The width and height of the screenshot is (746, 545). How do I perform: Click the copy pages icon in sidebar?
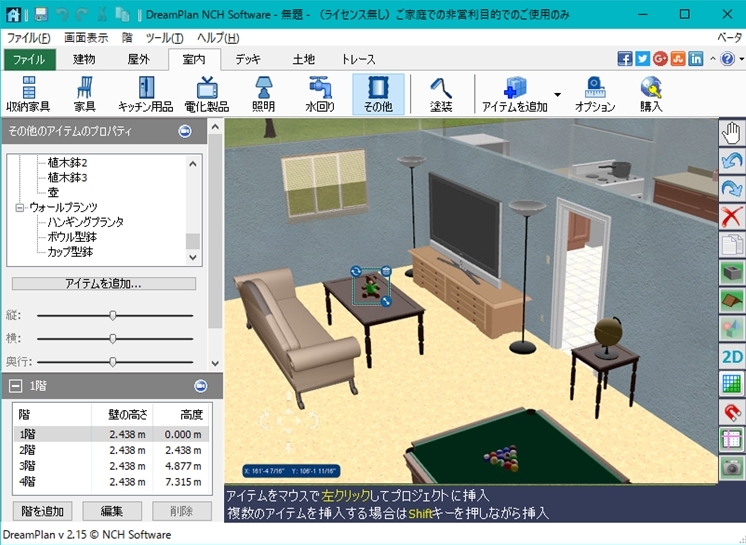[x=732, y=244]
